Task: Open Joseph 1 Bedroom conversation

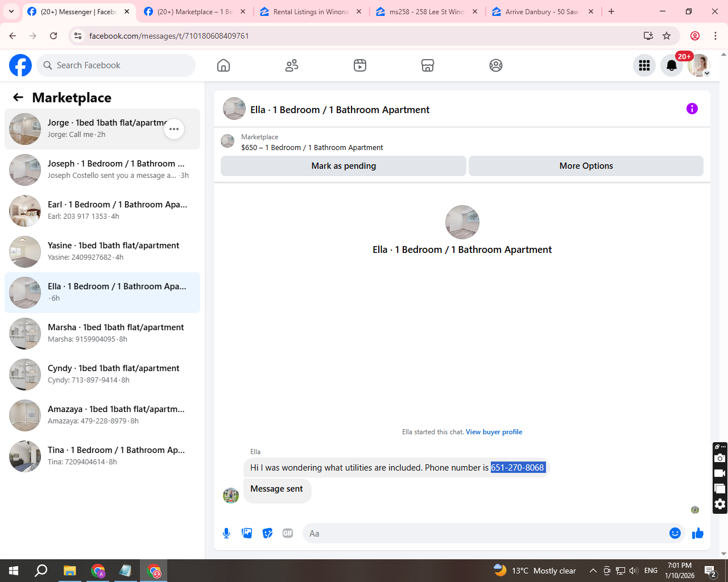Action: tap(102, 170)
